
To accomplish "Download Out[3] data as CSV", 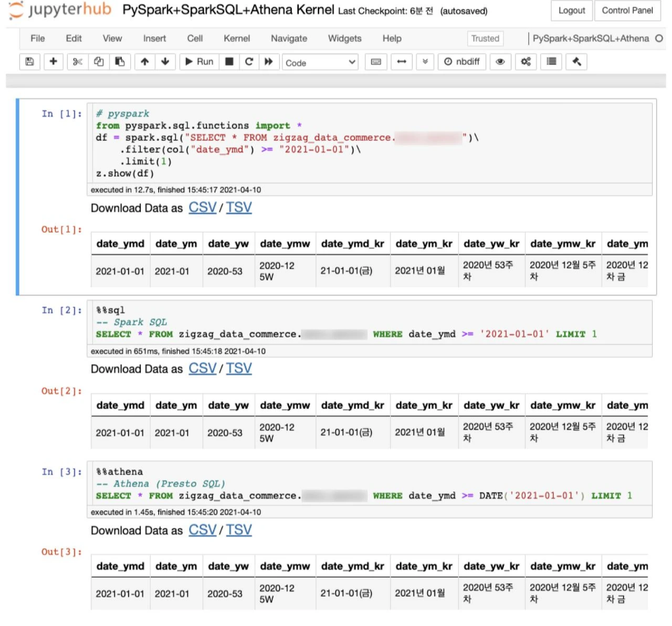I will click(x=202, y=530).
